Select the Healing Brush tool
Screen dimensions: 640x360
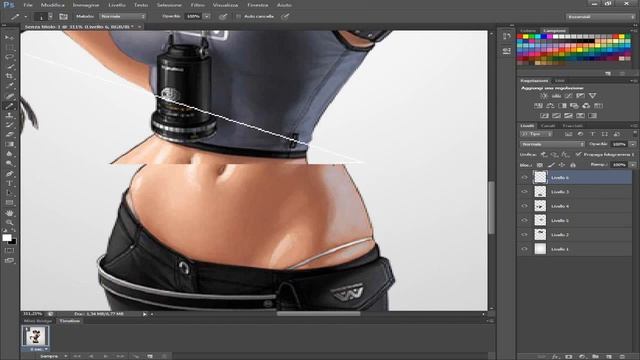coord(9,96)
